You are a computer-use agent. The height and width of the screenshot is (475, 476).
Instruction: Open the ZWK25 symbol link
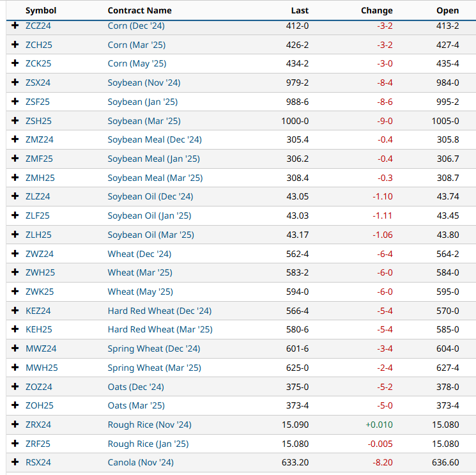(x=40, y=292)
